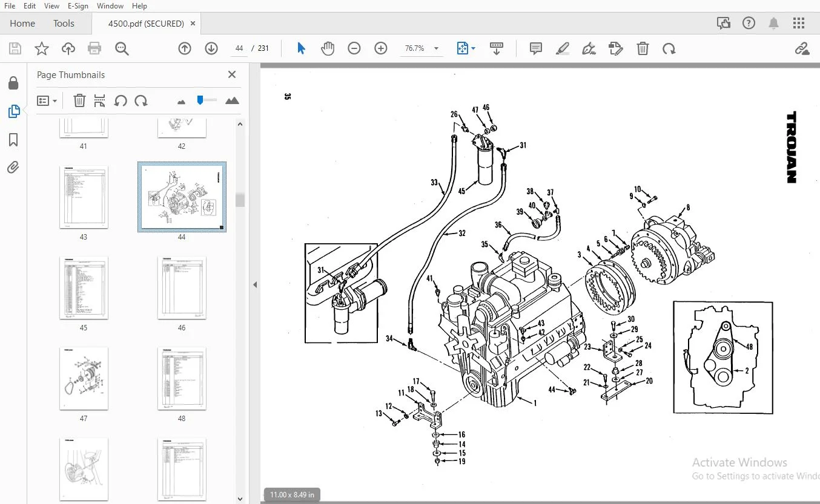Click the delete trash icon in main toolbar
This screenshot has width=820, height=504.
[x=643, y=48]
